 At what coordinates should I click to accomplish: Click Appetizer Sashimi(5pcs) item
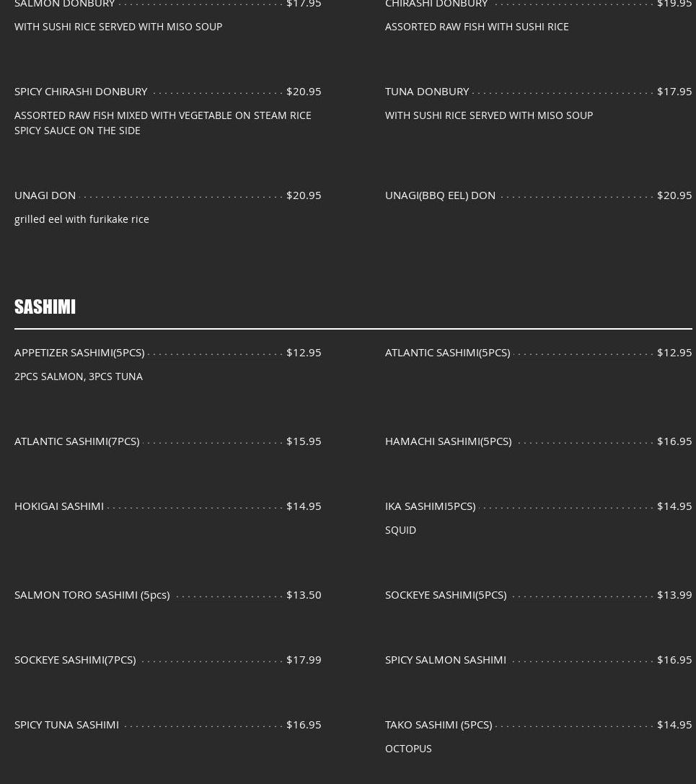point(79,353)
